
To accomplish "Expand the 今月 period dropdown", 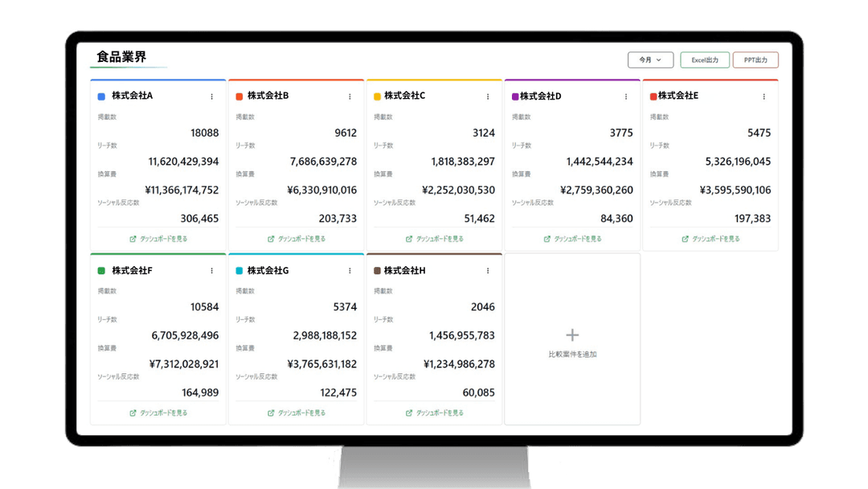I will click(650, 60).
